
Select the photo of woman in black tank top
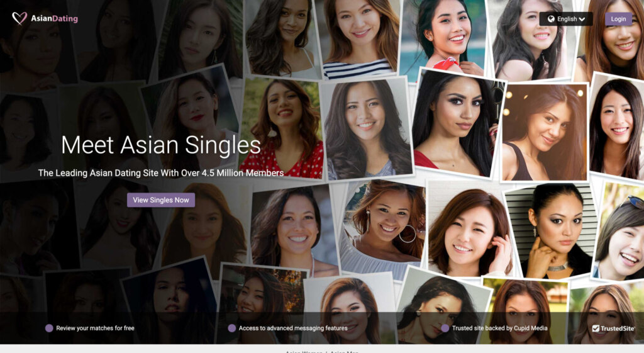[545, 132]
